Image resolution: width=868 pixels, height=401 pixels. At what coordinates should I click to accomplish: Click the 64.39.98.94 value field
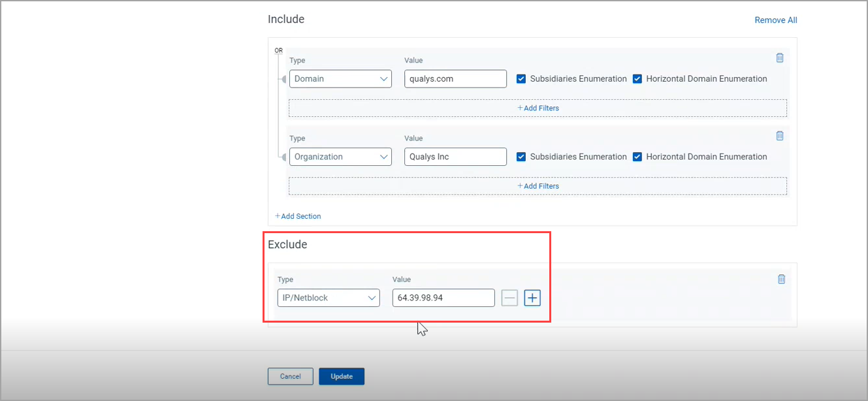[x=443, y=298]
